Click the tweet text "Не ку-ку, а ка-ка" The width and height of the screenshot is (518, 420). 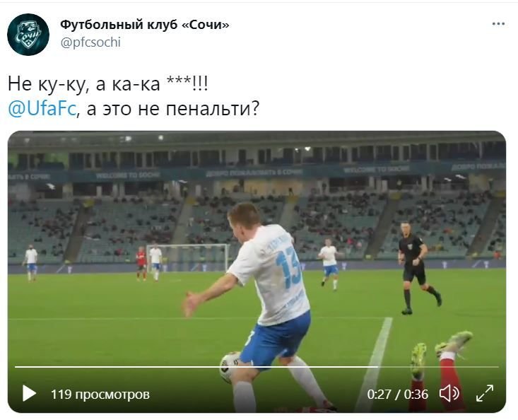point(83,83)
